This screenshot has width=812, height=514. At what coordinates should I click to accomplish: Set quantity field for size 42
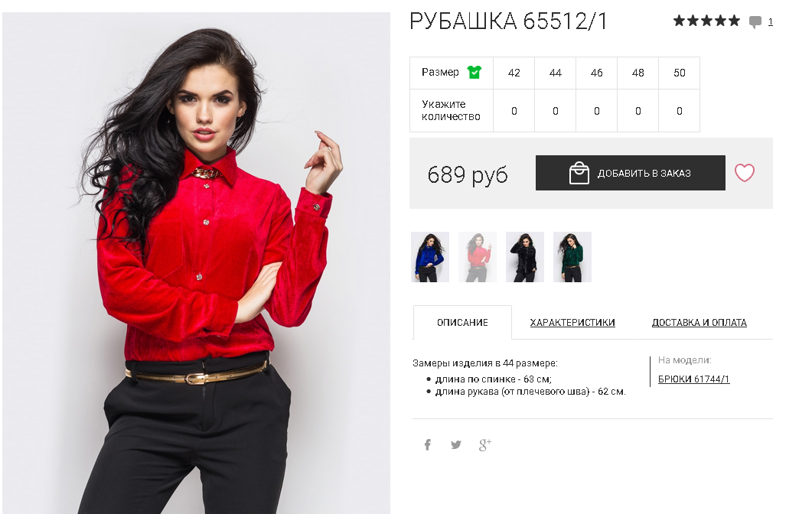pyautogui.click(x=514, y=111)
